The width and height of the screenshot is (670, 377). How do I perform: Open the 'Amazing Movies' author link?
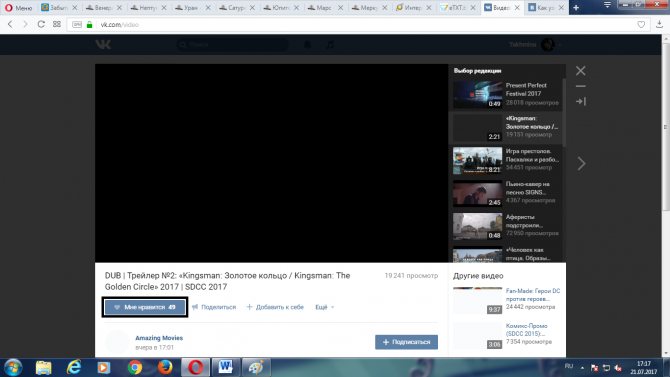click(159, 338)
